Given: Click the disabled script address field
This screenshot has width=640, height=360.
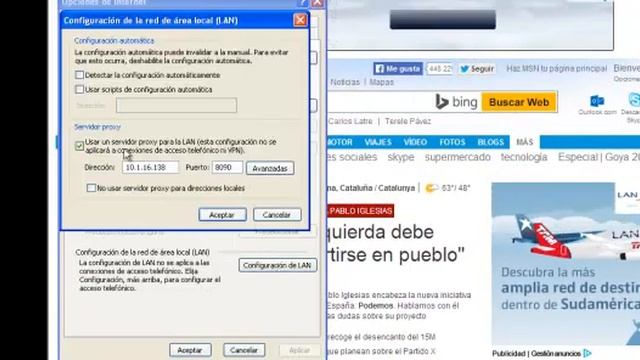Looking at the screenshot, I should pos(176,105).
